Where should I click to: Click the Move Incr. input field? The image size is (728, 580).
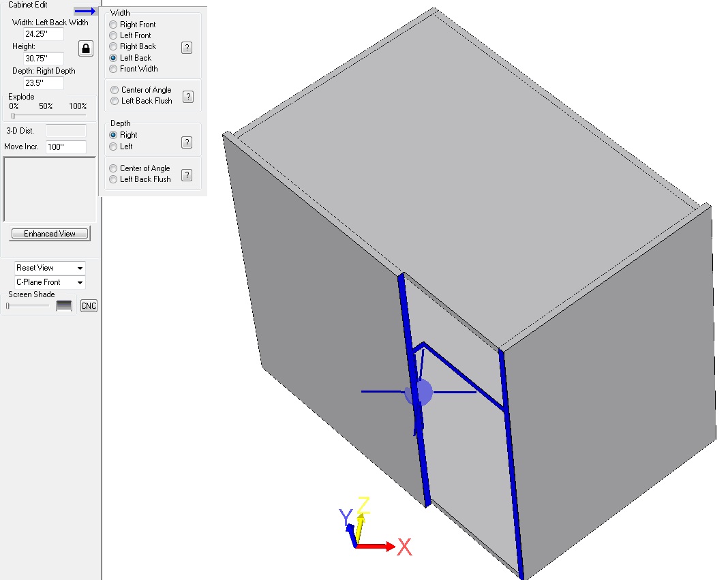(x=65, y=147)
